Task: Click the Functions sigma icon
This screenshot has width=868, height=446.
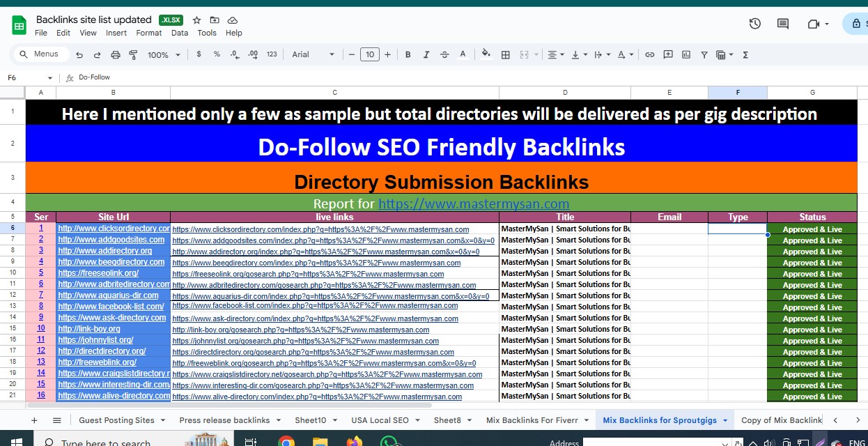Action: (x=745, y=54)
